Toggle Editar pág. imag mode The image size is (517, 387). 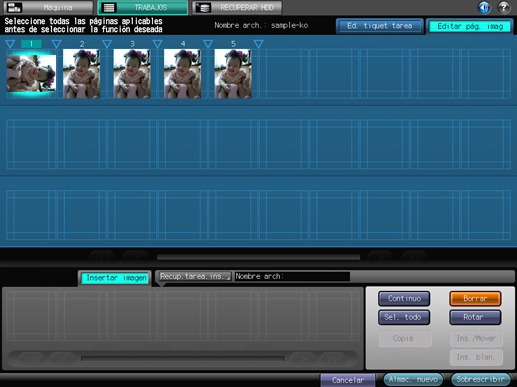tap(470, 26)
